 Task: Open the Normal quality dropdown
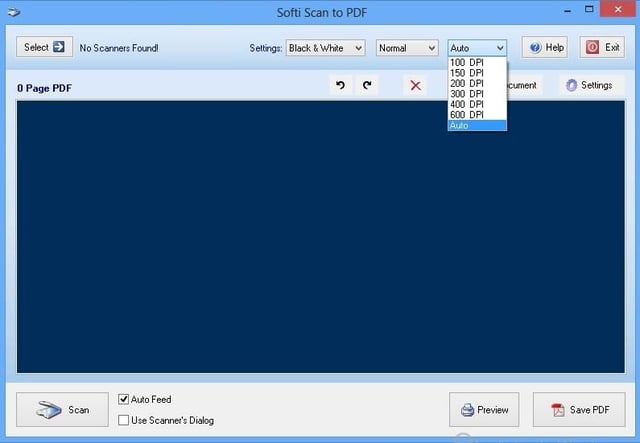click(x=407, y=48)
